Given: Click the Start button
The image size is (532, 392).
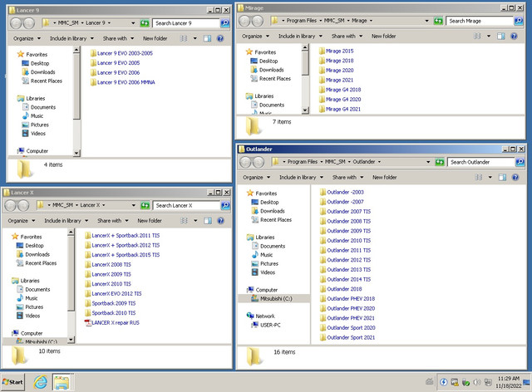Looking at the screenshot, I should [12, 382].
